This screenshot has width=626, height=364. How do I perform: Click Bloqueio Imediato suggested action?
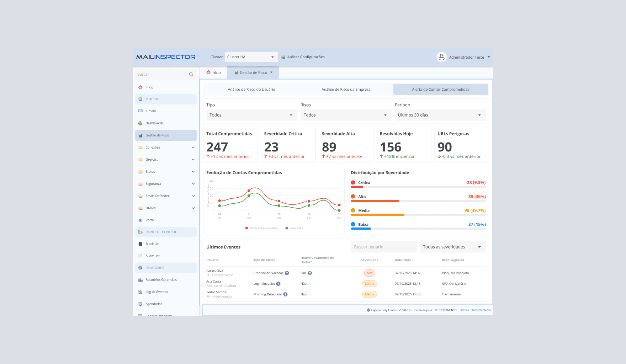pyautogui.click(x=455, y=273)
